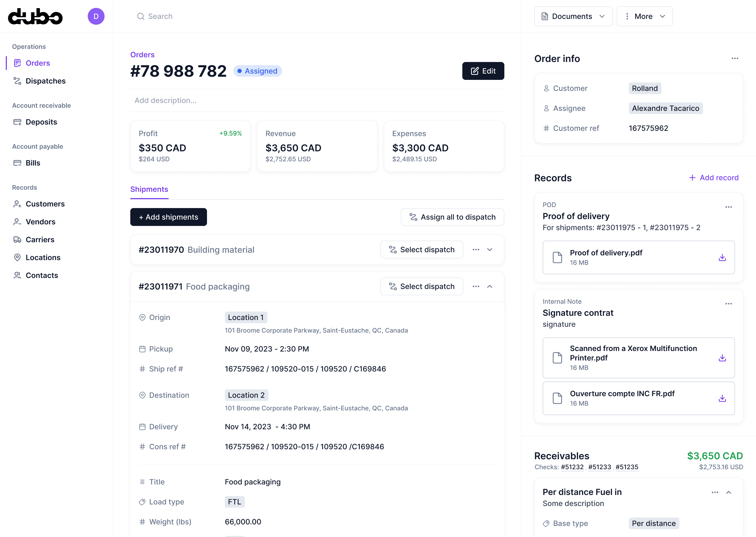Open Signature contract note options menu
The width and height of the screenshot is (756, 537).
pos(728,304)
